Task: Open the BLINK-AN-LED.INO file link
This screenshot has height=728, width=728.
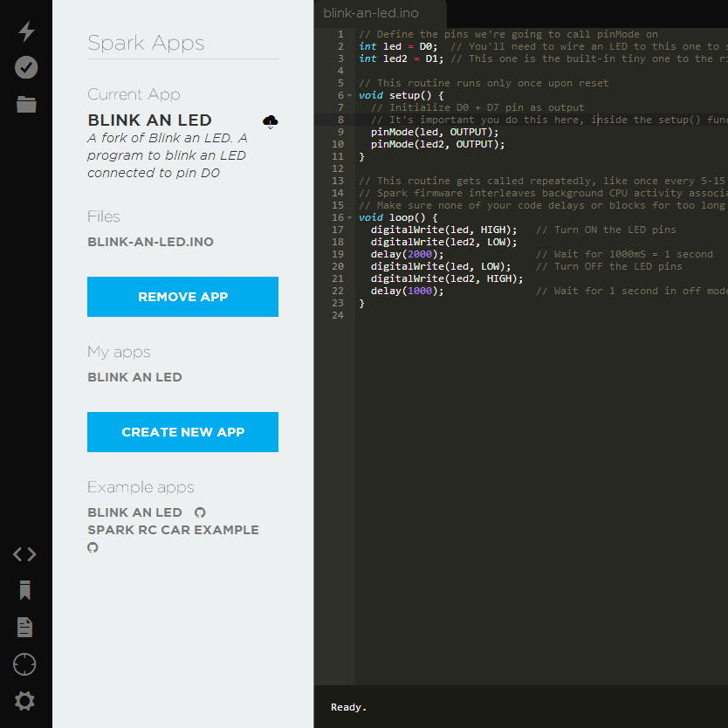Action: click(150, 242)
